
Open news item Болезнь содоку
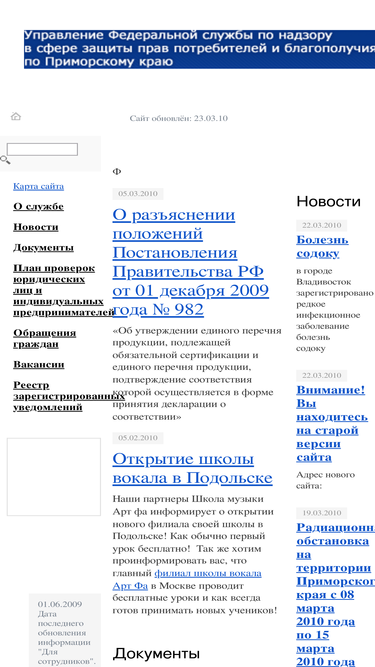click(322, 247)
